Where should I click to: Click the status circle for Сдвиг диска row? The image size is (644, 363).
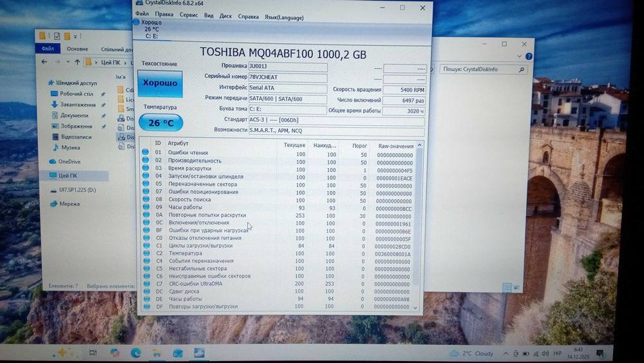147,291
